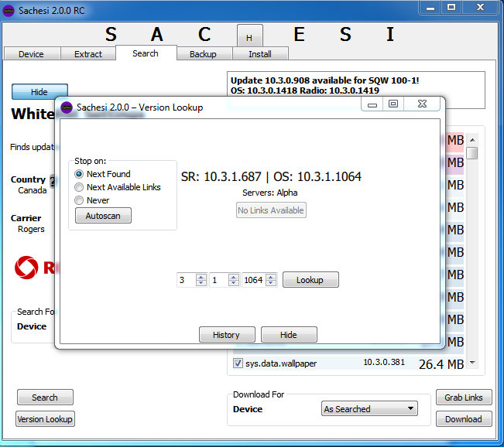Screen dimensions: 504x447
Task: Select the Never radio button
Action: point(79,200)
